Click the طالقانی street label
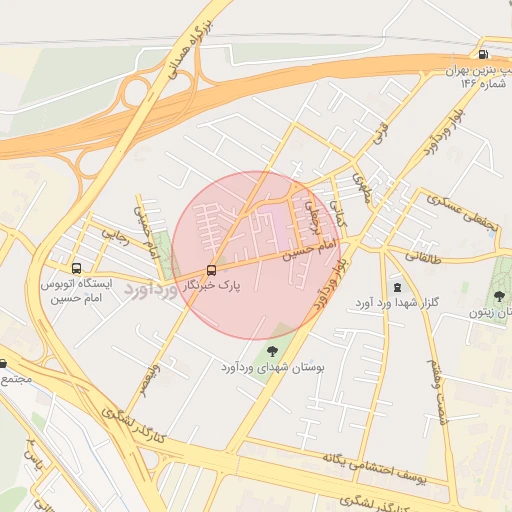The image size is (512, 512). coord(423,258)
